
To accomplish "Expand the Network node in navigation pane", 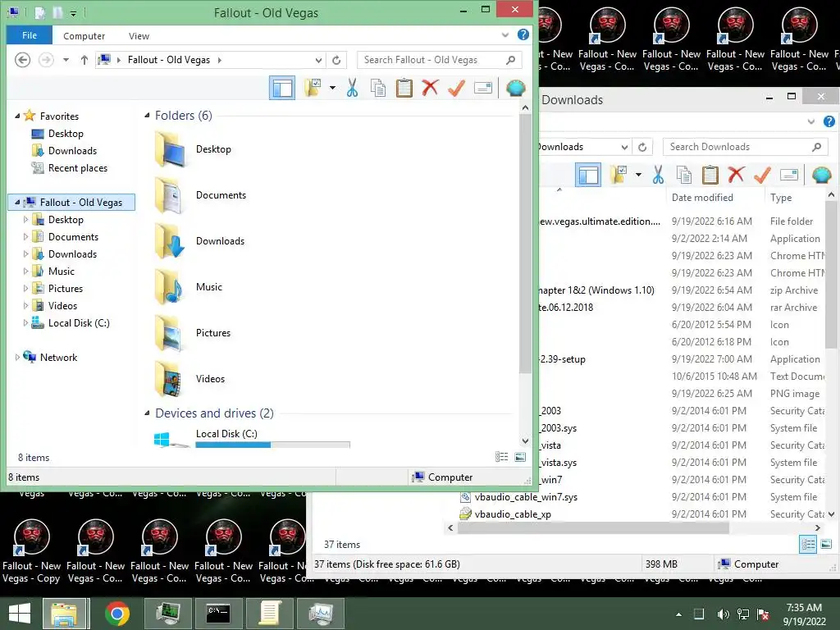I will pyautogui.click(x=17, y=358).
